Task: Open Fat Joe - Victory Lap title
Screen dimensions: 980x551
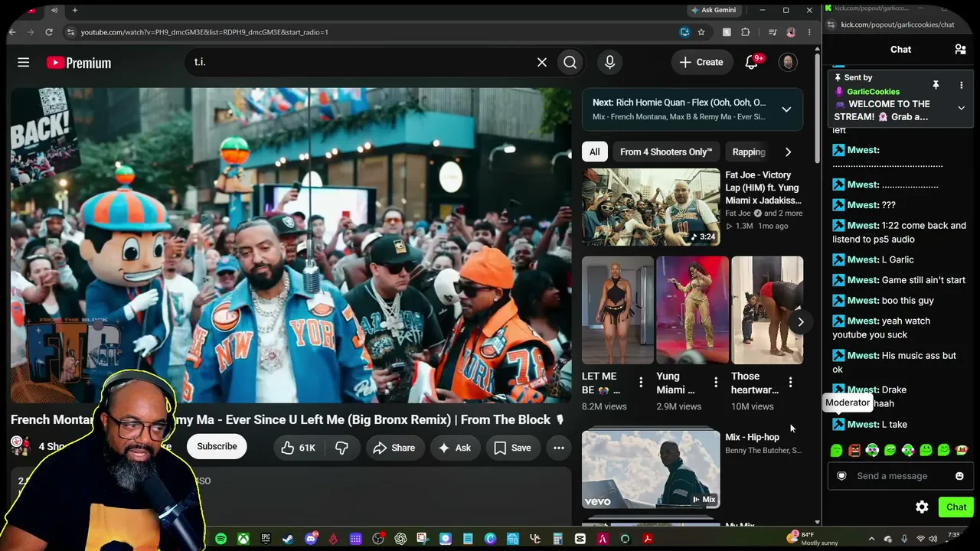Action: (763, 187)
